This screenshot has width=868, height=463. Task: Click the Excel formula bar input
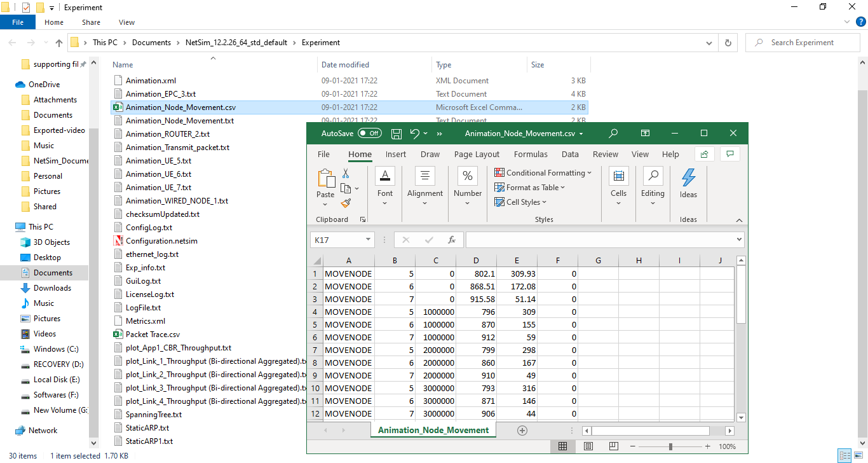pos(600,240)
